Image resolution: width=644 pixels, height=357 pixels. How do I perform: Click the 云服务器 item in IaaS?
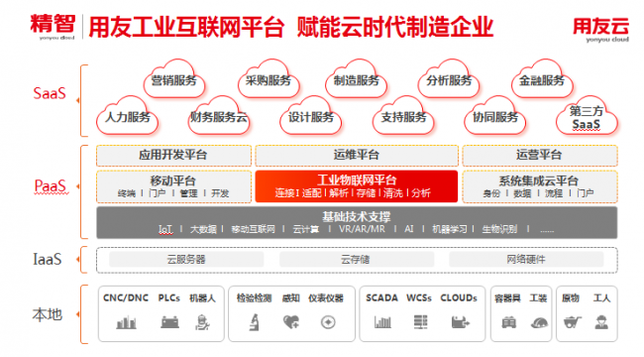tap(186, 260)
